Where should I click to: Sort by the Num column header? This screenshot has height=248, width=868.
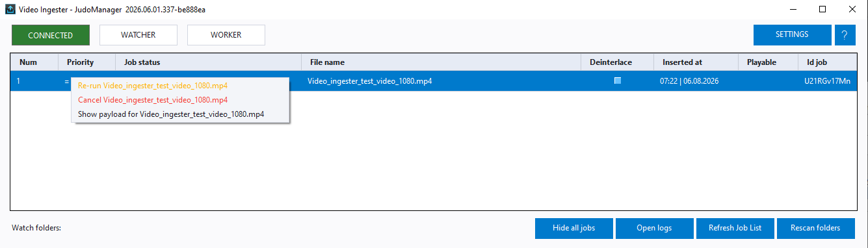coord(35,62)
